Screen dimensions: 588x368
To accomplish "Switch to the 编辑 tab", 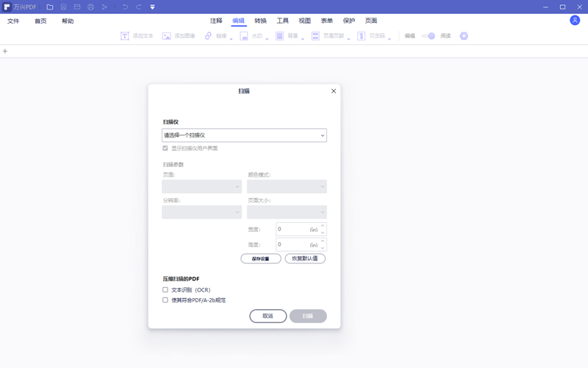I will 238,21.
